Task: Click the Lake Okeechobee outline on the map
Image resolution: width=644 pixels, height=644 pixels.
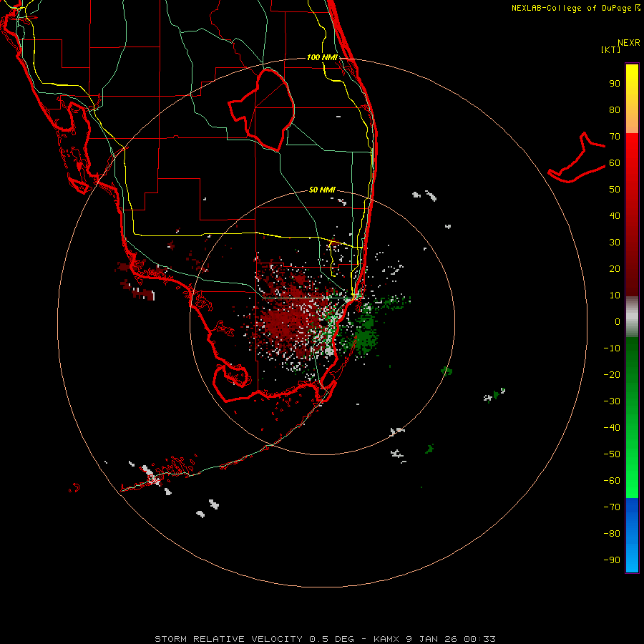Action: click(x=262, y=109)
